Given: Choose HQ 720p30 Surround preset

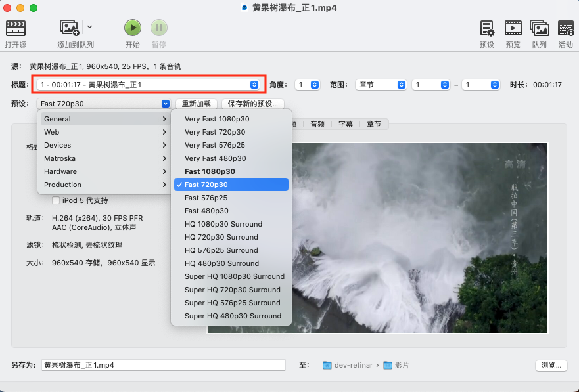Looking at the screenshot, I should click(x=231, y=237).
